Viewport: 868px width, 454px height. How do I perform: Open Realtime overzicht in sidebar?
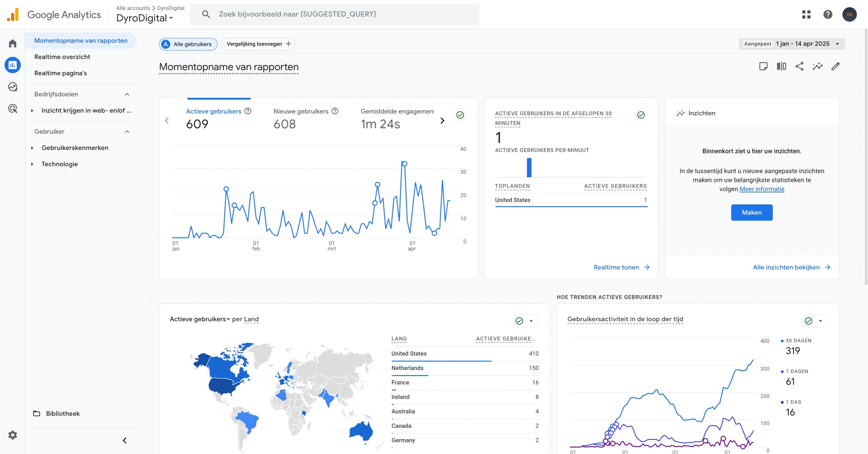tap(62, 57)
